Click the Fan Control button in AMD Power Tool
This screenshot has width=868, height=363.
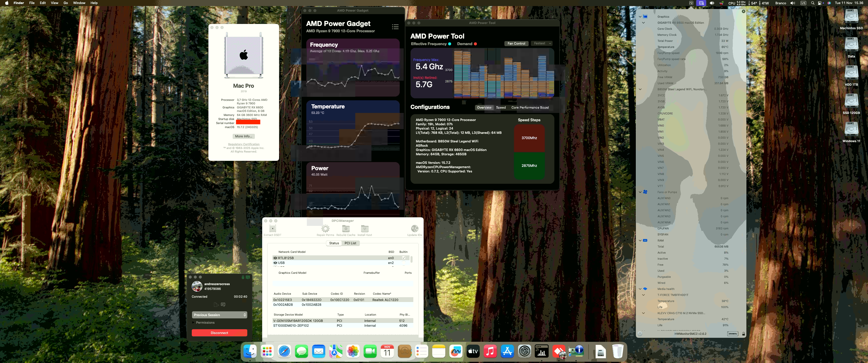click(516, 43)
